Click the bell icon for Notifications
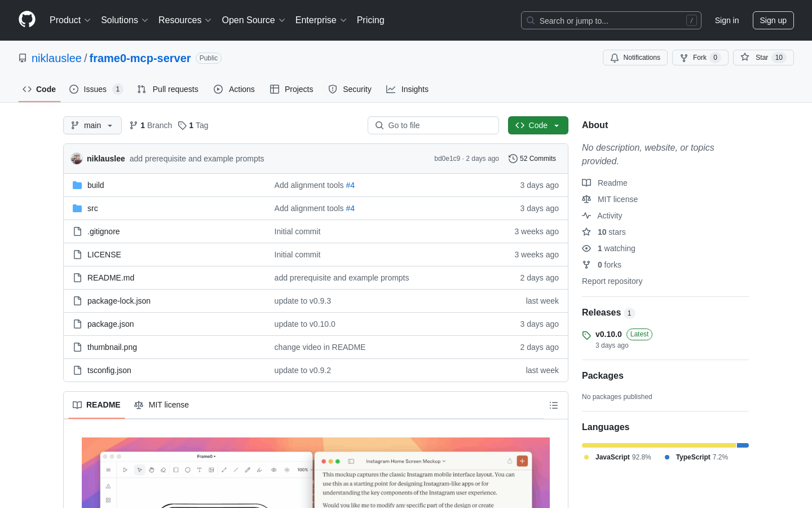Image resolution: width=812 pixels, height=508 pixels. (615, 58)
